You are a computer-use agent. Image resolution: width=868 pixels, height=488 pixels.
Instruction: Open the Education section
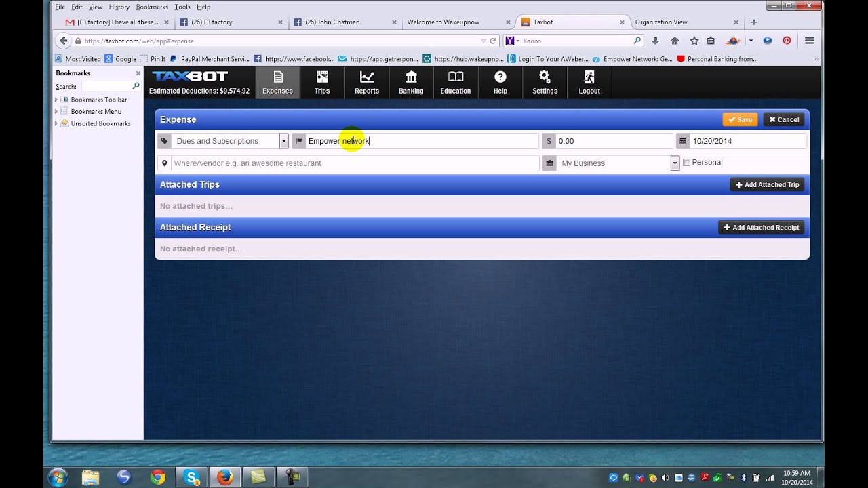456,83
